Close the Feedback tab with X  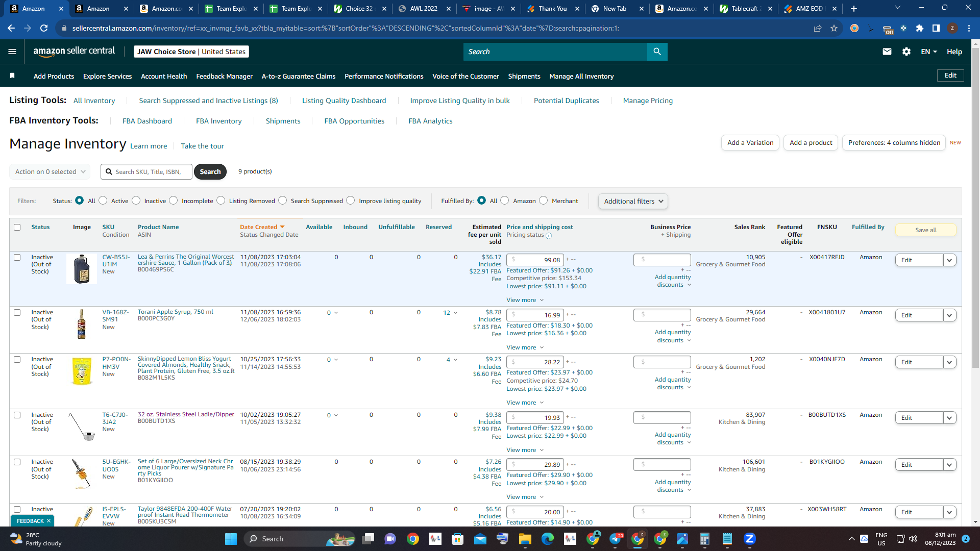pyautogui.click(x=48, y=521)
